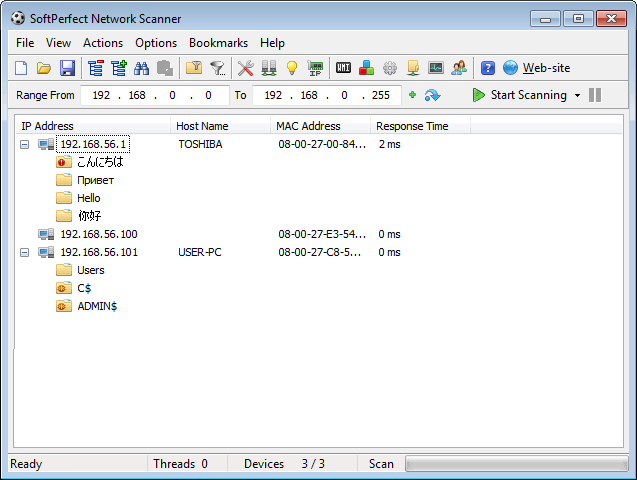Click the expand tree list icon

tap(119, 68)
